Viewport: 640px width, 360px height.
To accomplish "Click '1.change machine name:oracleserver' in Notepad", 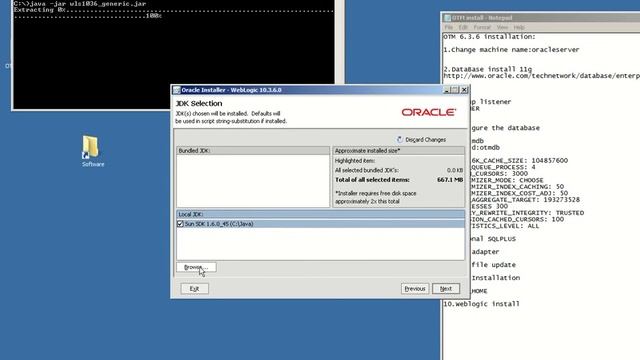I will [x=511, y=50].
